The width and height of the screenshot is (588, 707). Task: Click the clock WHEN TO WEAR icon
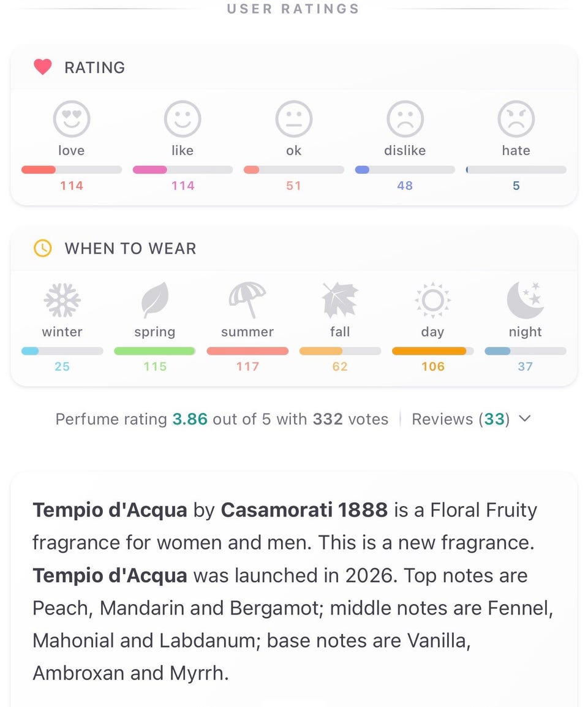[x=43, y=249]
